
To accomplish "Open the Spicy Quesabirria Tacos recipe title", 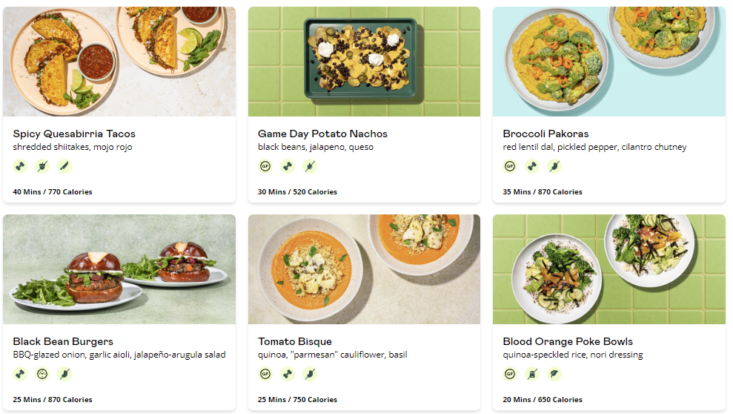I will [x=74, y=133].
